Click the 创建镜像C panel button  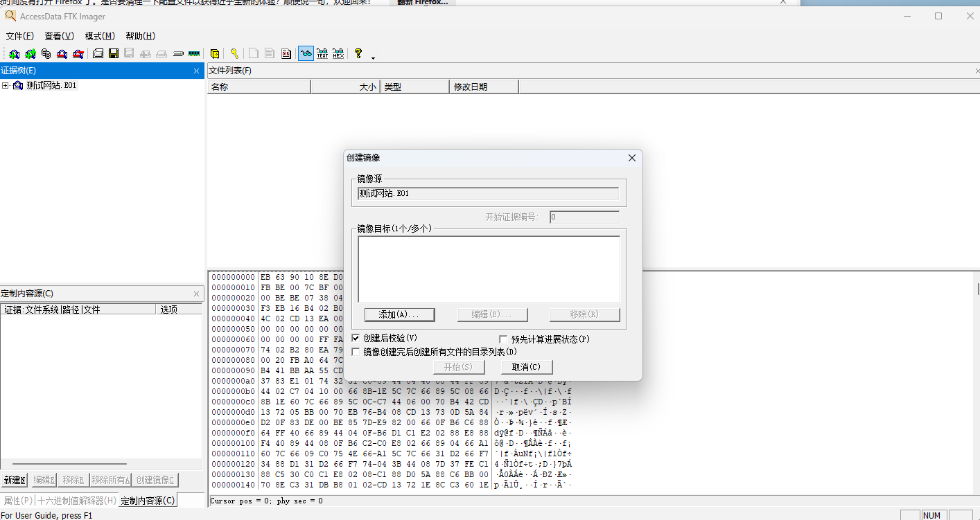155,480
